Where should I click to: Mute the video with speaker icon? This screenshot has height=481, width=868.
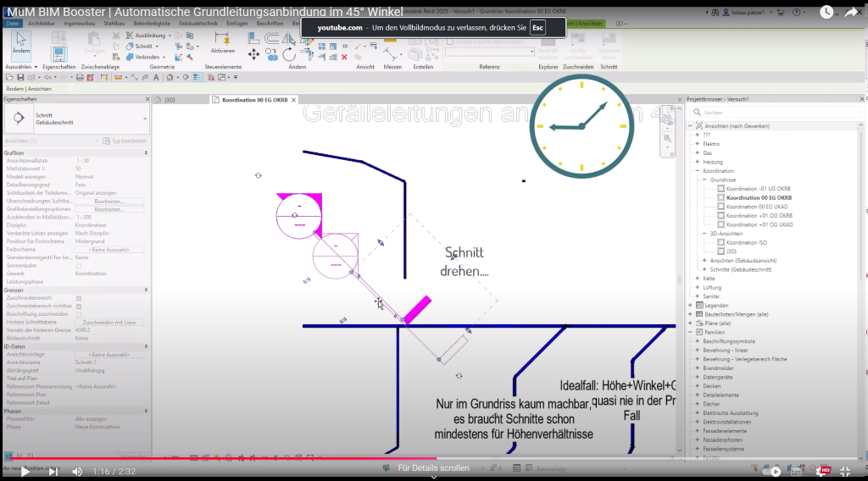point(77,471)
